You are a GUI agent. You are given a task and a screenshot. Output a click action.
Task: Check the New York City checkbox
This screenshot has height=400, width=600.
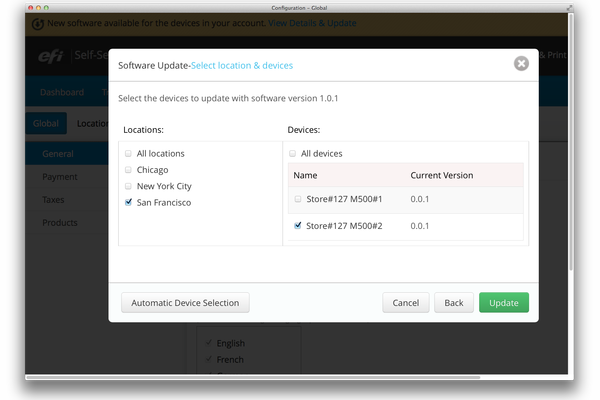128,186
